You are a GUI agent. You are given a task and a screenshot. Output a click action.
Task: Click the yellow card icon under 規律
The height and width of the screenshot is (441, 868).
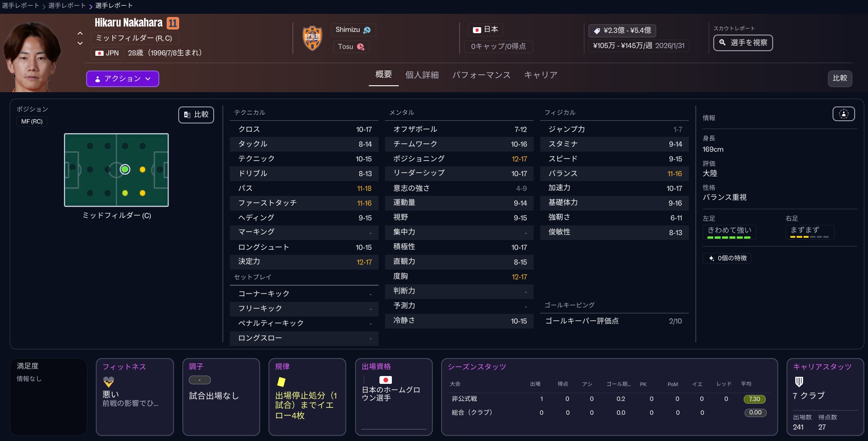coord(281,382)
